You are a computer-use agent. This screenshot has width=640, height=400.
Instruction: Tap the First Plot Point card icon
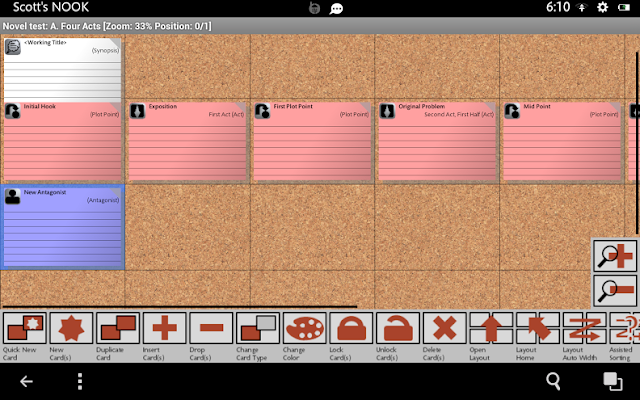(262, 111)
